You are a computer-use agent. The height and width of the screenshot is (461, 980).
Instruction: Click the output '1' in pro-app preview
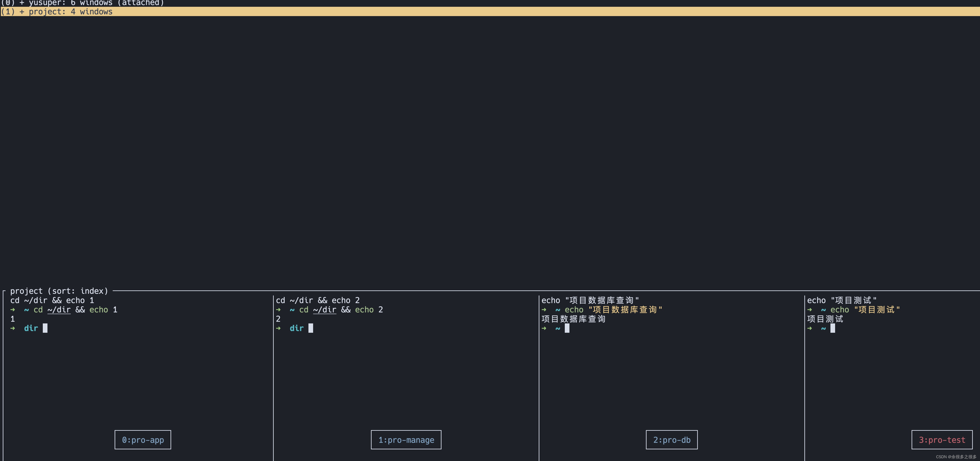(12, 319)
